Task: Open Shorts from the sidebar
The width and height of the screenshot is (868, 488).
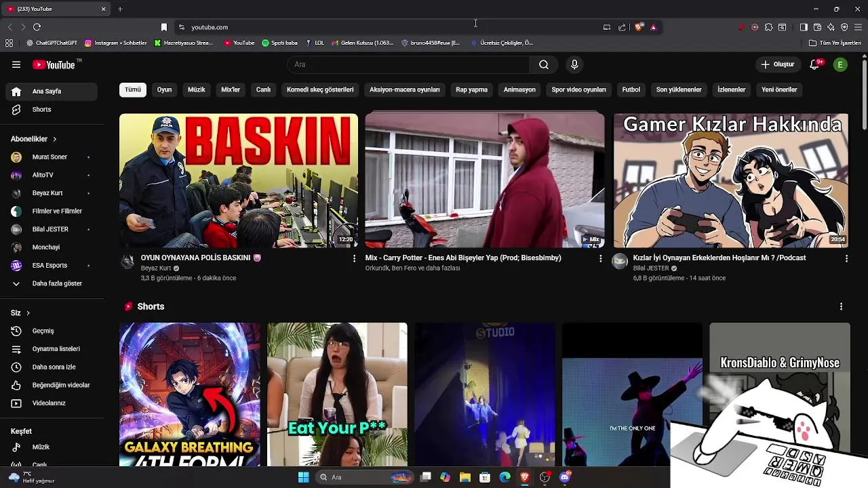Action: pos(52,109)
